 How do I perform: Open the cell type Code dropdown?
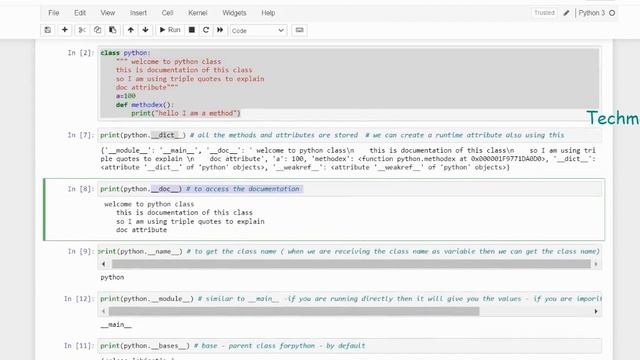click(258, 31)
